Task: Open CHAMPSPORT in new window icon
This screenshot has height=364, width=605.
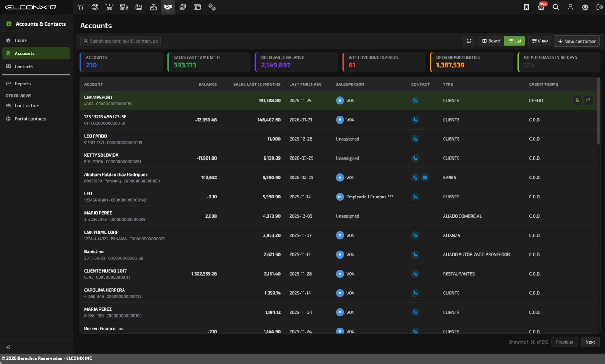Action: tap(588, 101)
